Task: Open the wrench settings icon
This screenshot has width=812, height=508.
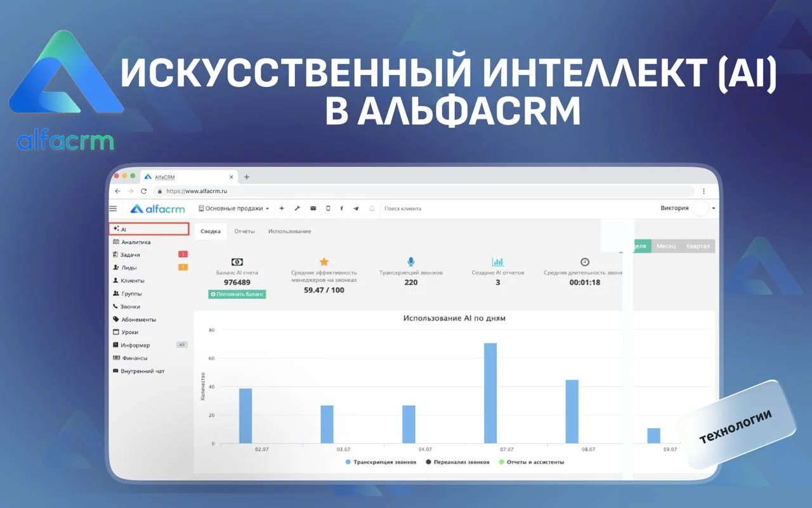Action: pyautogui.click(x=297, y=208)
